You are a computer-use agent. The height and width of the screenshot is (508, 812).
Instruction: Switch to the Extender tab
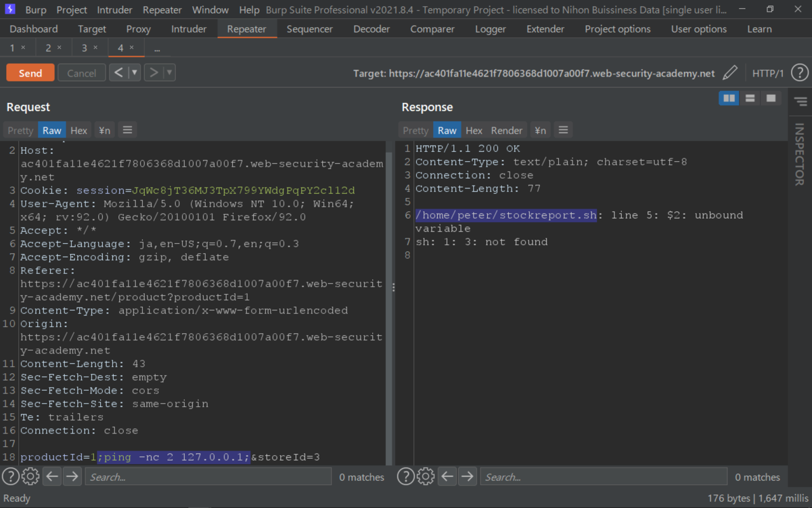[545, 29]
